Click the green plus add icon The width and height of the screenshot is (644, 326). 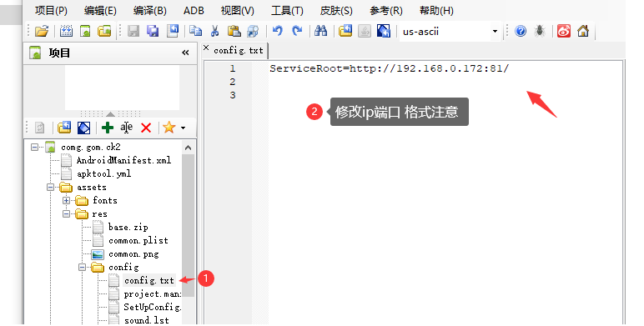coord(108,128)
